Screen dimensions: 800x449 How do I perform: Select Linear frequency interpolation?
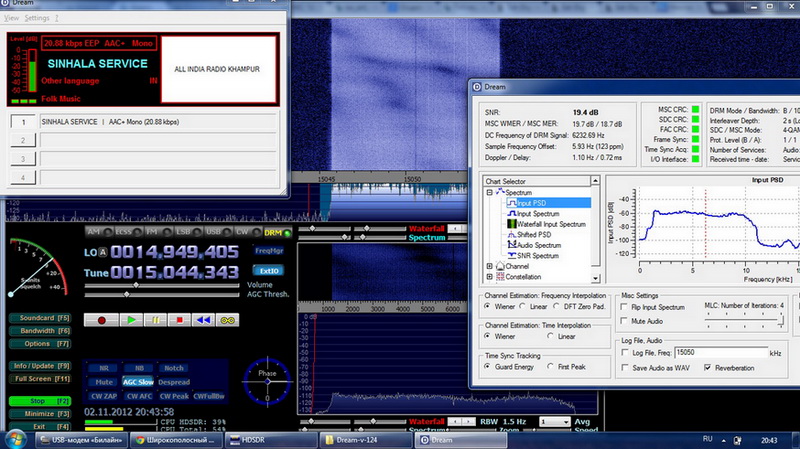(522, 307)
